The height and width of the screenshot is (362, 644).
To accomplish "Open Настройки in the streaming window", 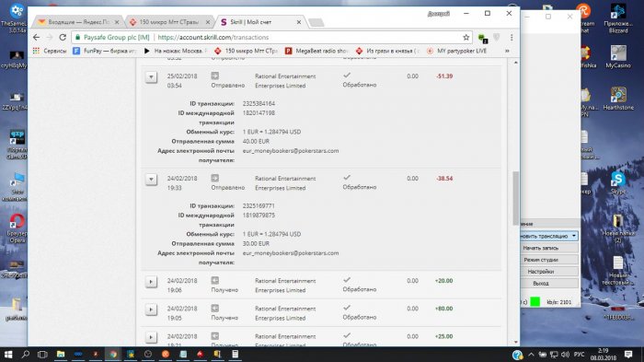I will pos(541,272).
